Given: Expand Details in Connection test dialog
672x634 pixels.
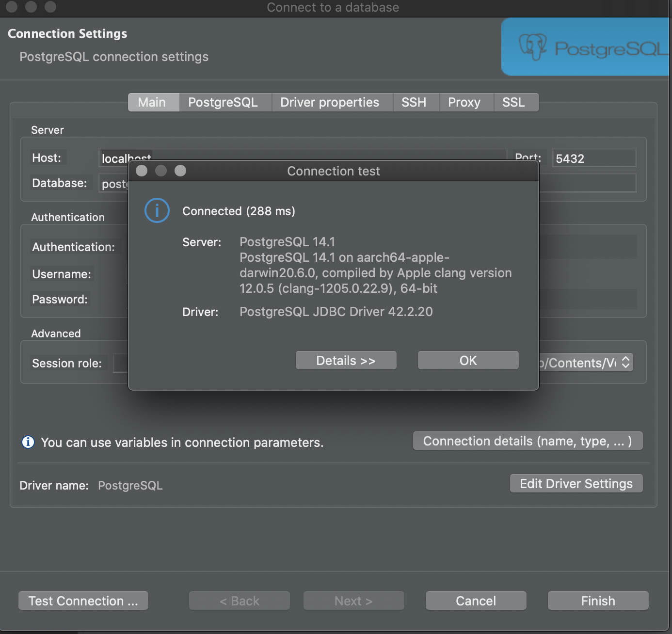Looking at the screenshot, I should click(346, 360).
